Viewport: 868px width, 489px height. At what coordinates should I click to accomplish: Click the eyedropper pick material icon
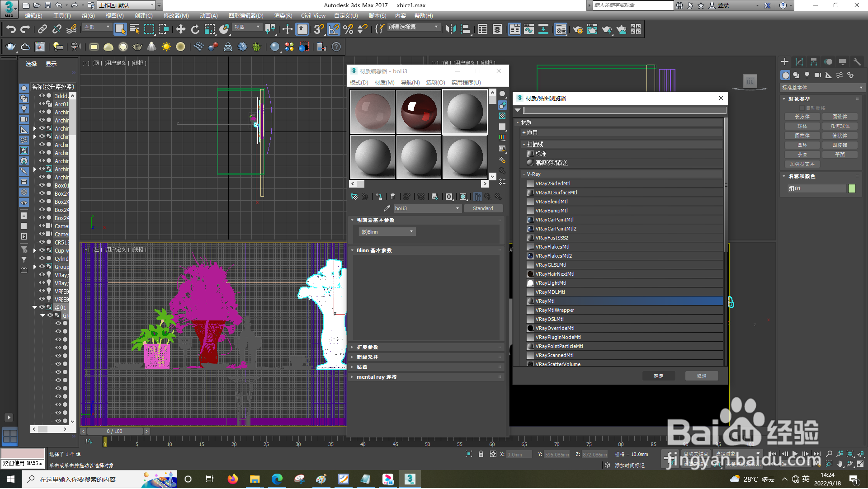pyautogui.click(x=387, y=209)
